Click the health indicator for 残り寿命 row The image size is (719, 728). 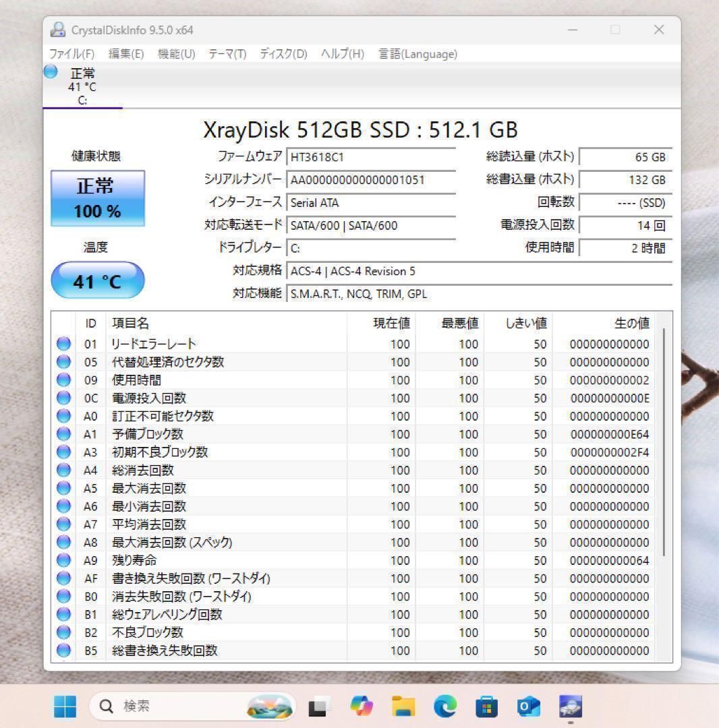(63, 560)
